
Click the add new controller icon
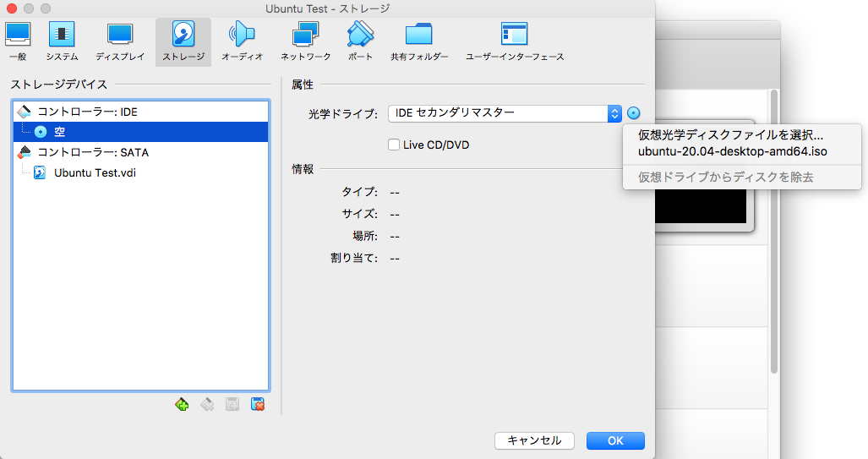click(182, 405)
